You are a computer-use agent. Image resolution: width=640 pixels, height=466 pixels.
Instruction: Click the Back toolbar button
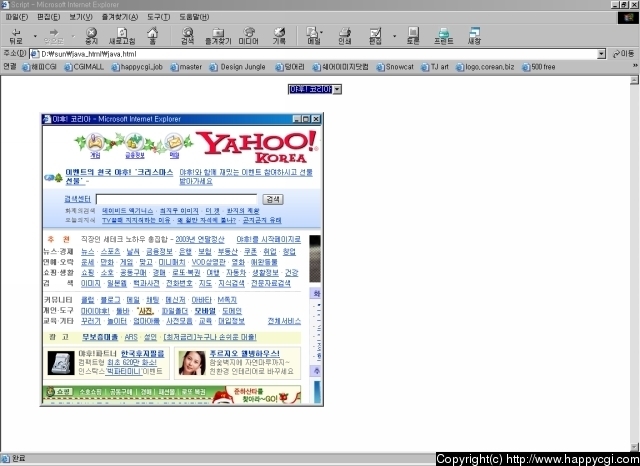tap(16, 36)
